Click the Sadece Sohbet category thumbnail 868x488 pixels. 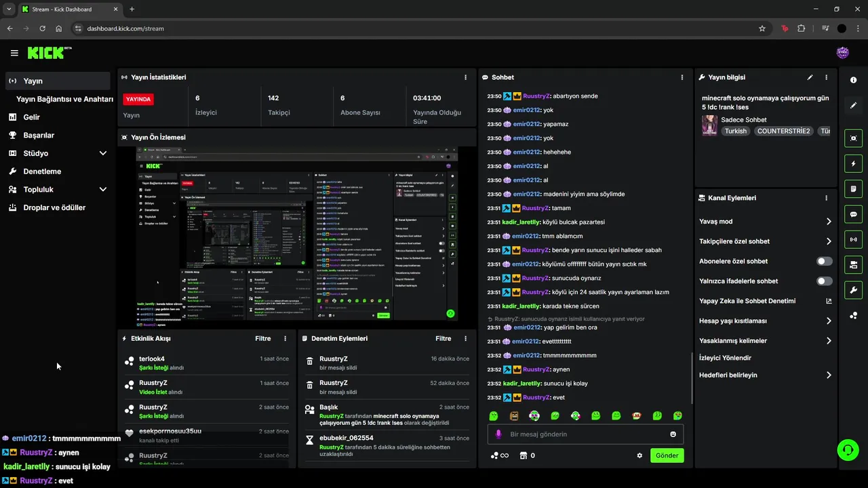pos(709,125)
